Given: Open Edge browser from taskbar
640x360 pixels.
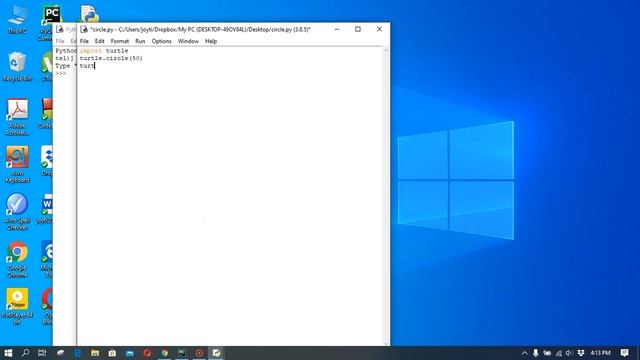Looking at the screenshot, I should point(78,353).
